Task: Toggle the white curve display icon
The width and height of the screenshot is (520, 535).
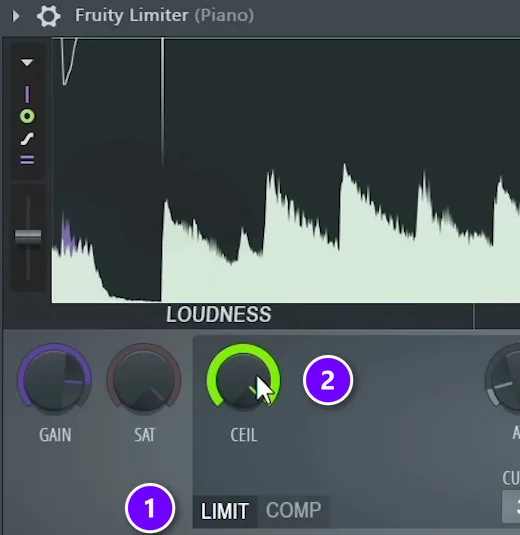Action: (27, 139)
